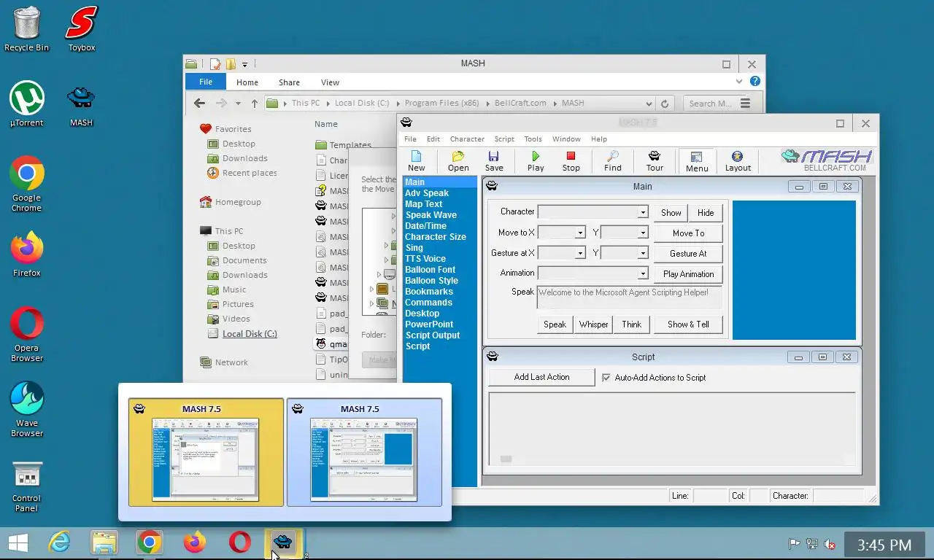The image size is (934, 560).
Task: Select Local Disk (C:) in Explorer tree
Action: click(x=250, y=333)
